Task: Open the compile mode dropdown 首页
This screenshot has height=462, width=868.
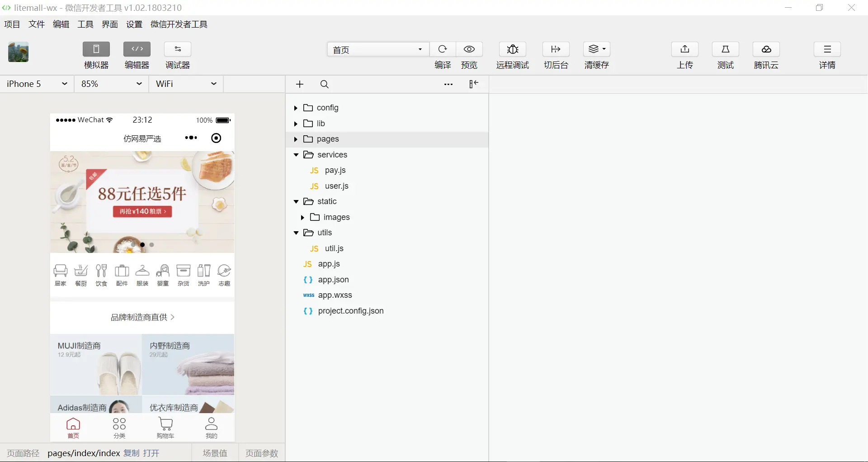Action: [378, 49]
